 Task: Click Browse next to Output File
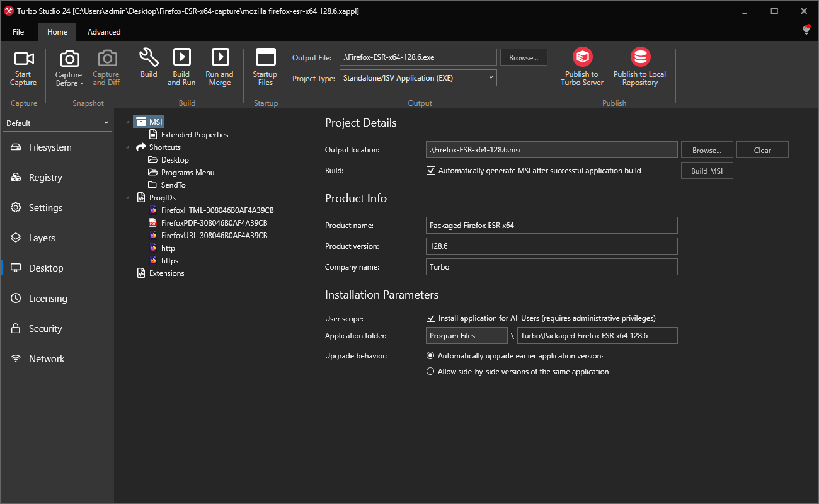pyautogui.click(x=524, y=57)
